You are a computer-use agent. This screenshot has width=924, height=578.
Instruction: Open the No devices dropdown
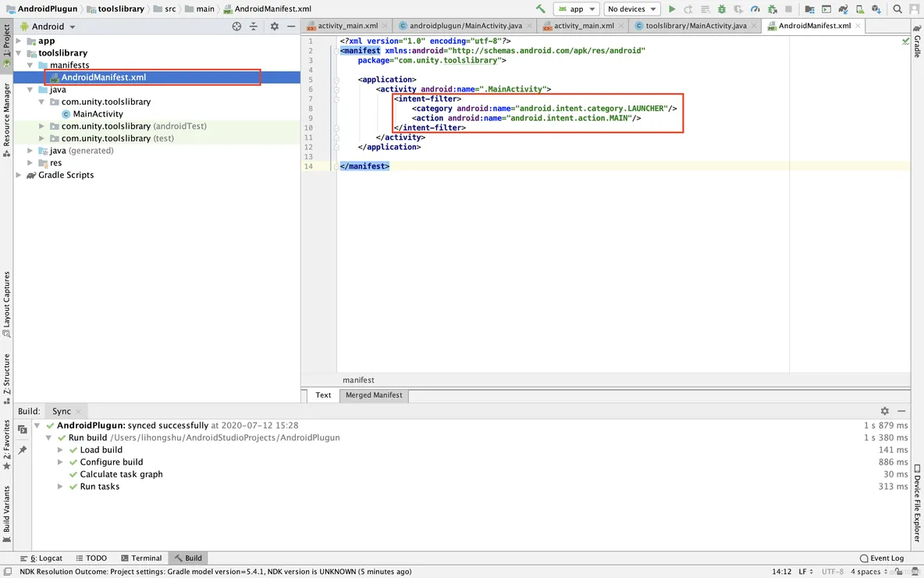coord(631,9)
